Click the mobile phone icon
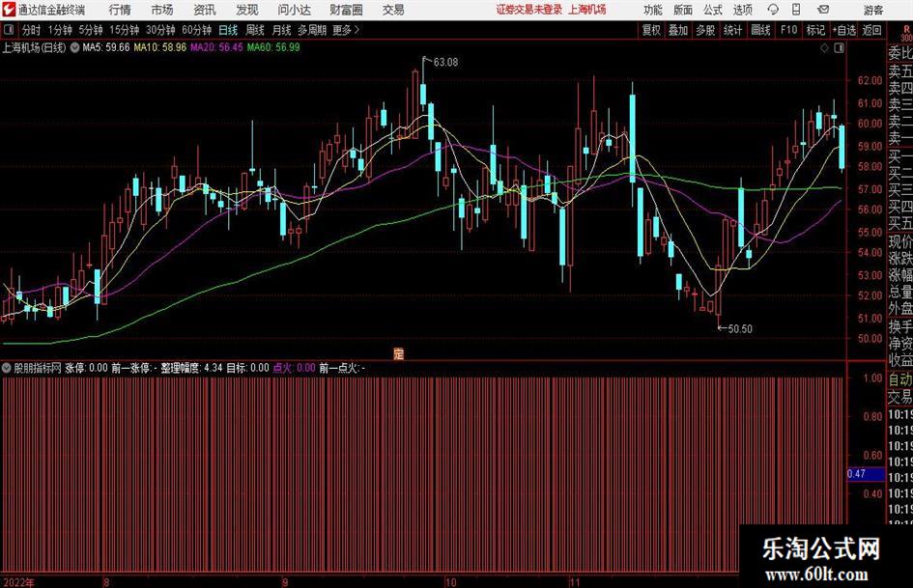Viewport: 913px width, 588px height. [x=796, y=10]
